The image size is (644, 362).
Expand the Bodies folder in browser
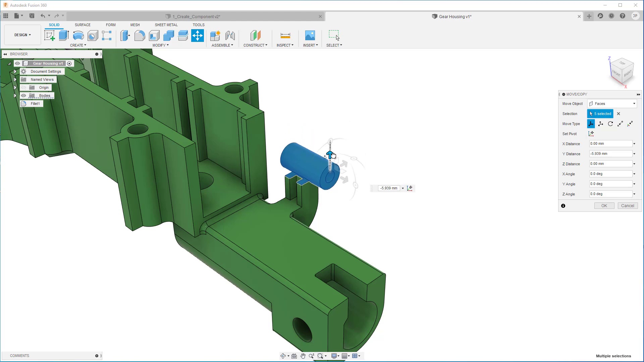point(15,96)
